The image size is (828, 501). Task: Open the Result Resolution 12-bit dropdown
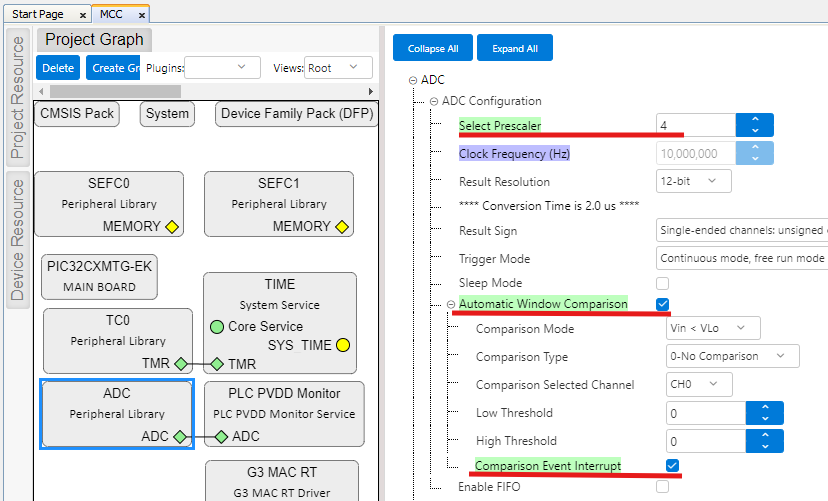pos(694,181)
